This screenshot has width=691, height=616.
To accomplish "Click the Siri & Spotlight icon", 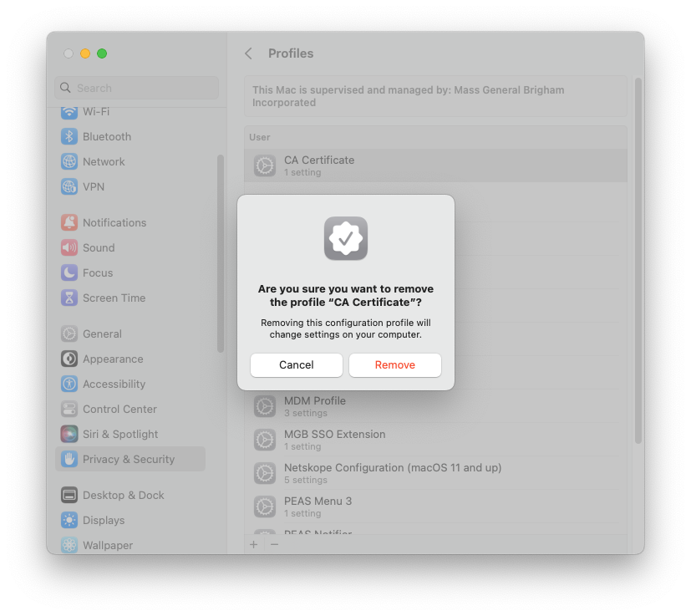I will pyautogui.click(x=69, y=435).
